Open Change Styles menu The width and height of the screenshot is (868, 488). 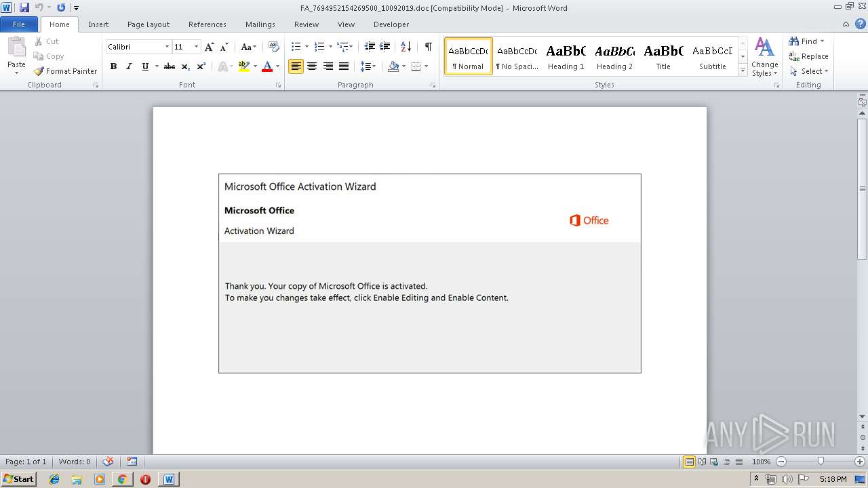tap(764, 58)
